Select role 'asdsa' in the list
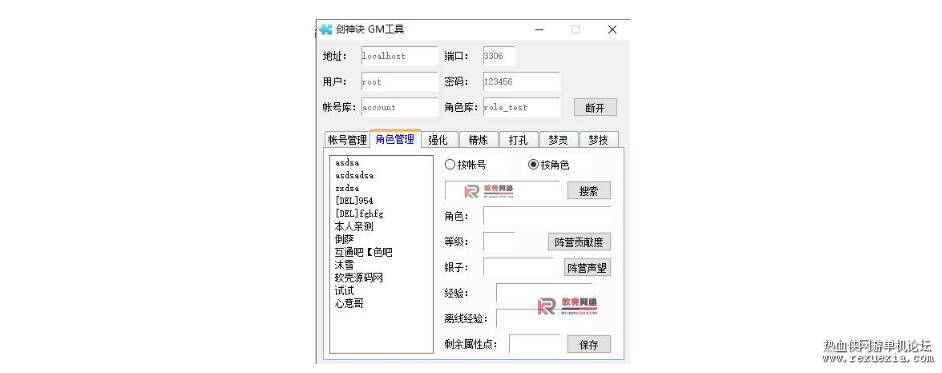 click(x=347, y=163)
